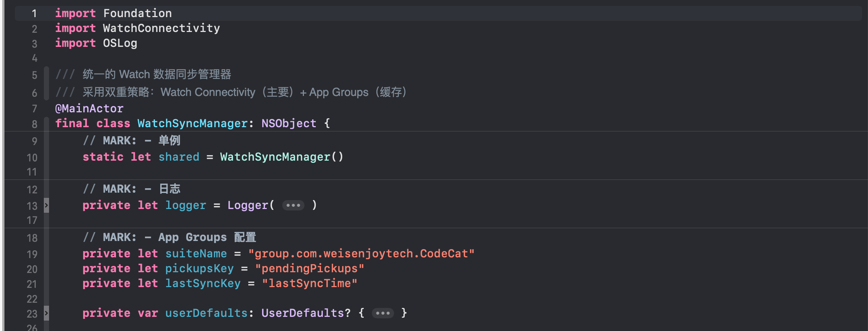Click line number 1 in the gutter
Viewport: 868px width, 331px height.
(x=34, y=14)
